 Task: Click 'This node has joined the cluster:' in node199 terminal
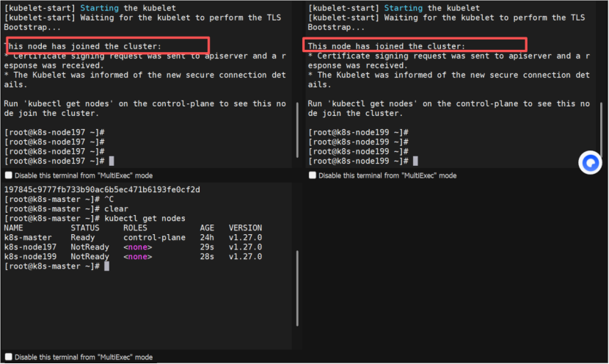(x=387, y=45)
